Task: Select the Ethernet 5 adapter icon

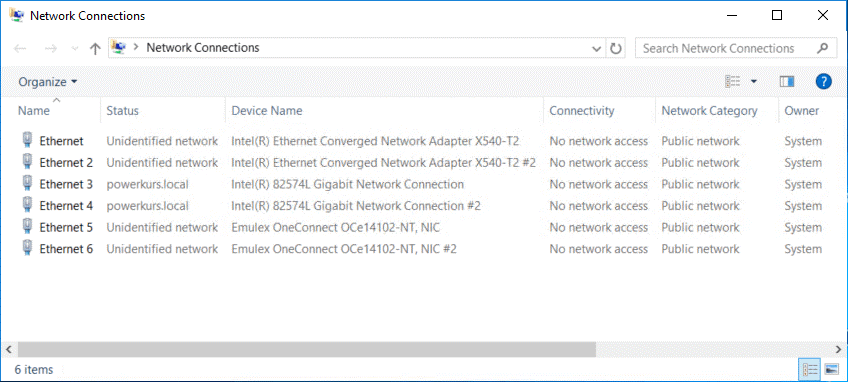Action: [26, 227]
